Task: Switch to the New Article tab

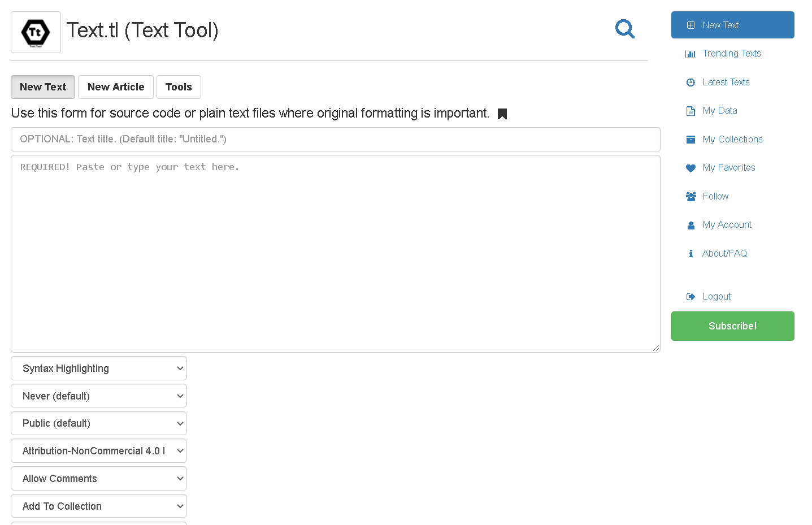Action: click(116, 87)
